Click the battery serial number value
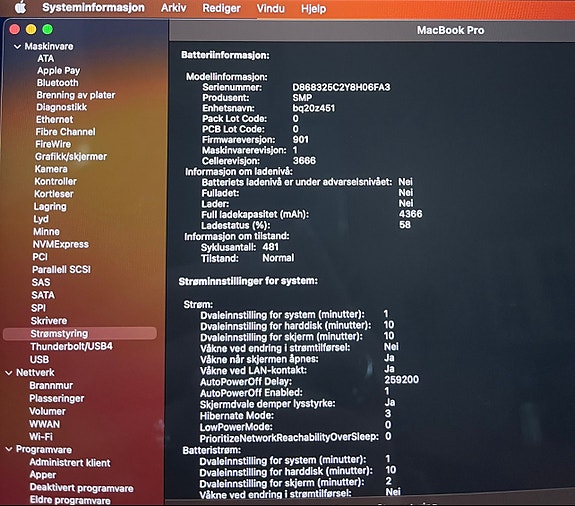 point(341,87)
